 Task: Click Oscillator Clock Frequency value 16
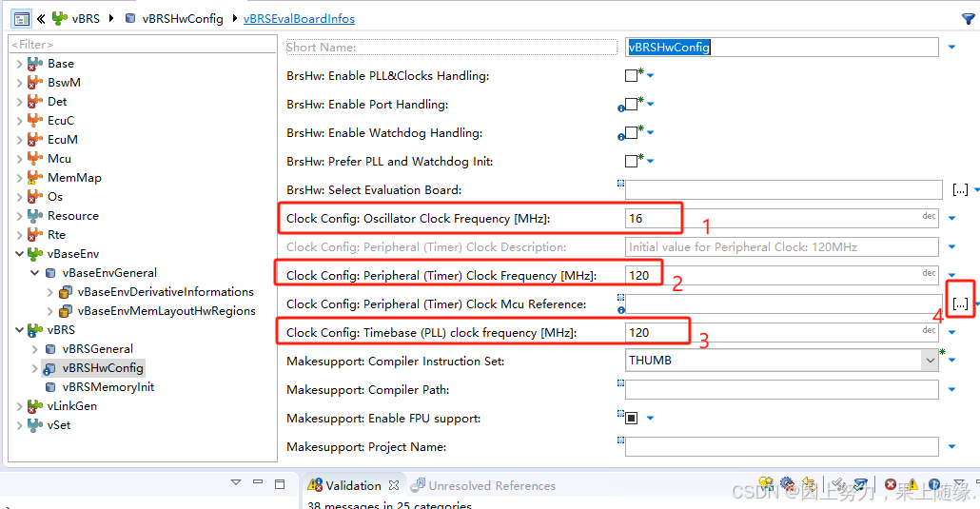tap(636, 218)
